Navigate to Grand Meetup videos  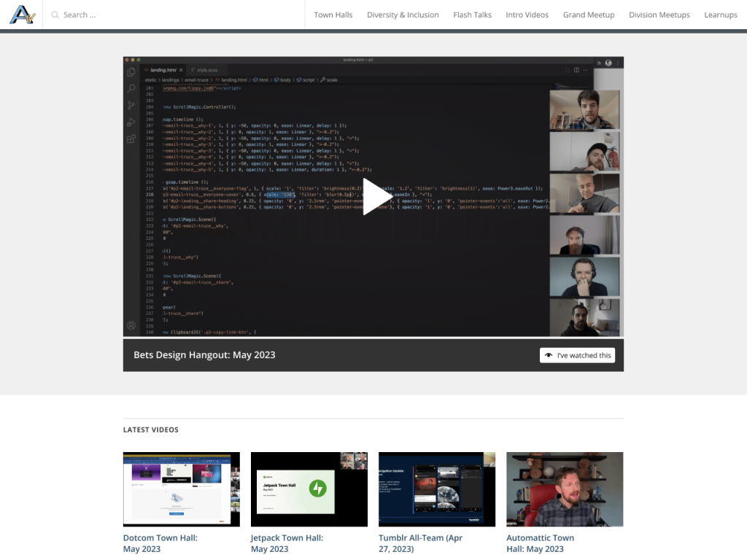tap(589, 15)
